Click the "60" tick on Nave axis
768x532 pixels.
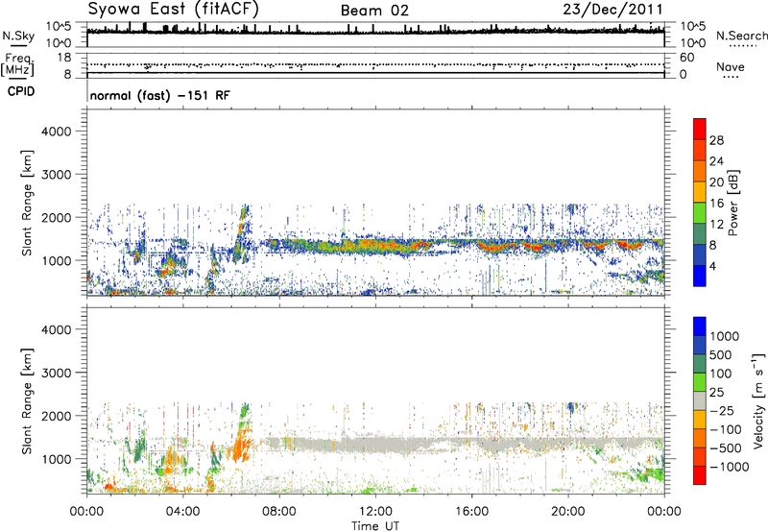coord(686,58)
